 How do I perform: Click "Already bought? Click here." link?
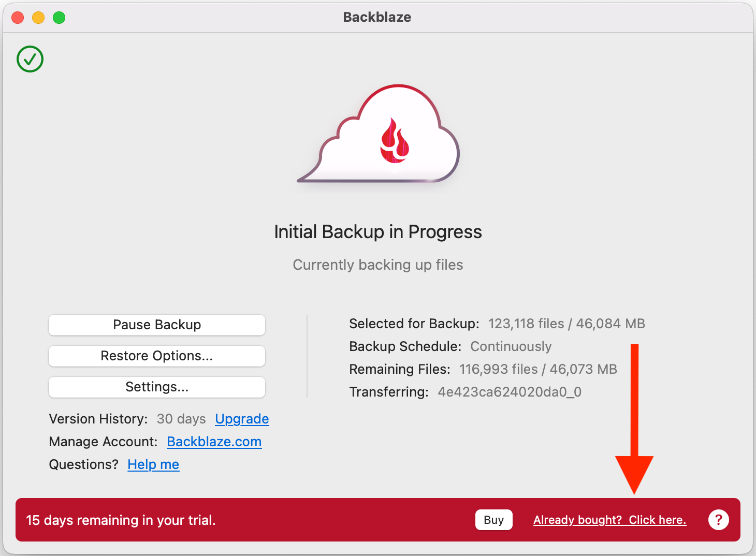coord(610,520)
